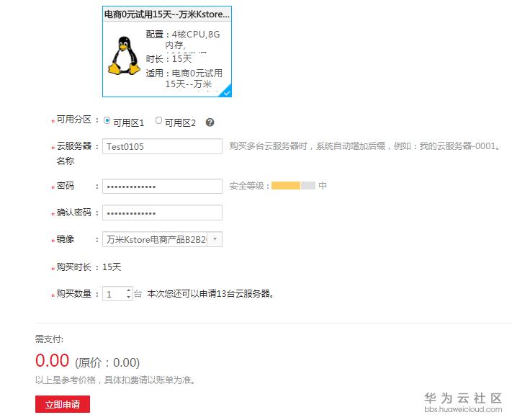This screenshot has width=512, height=420.
Task: Click the 配置：4核CPU,8G内存 text
Action: [183, 40]
